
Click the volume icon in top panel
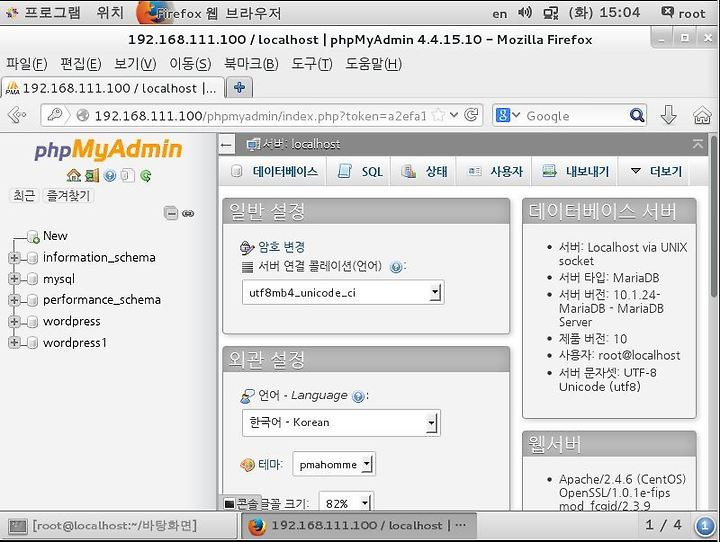(524, 12)
